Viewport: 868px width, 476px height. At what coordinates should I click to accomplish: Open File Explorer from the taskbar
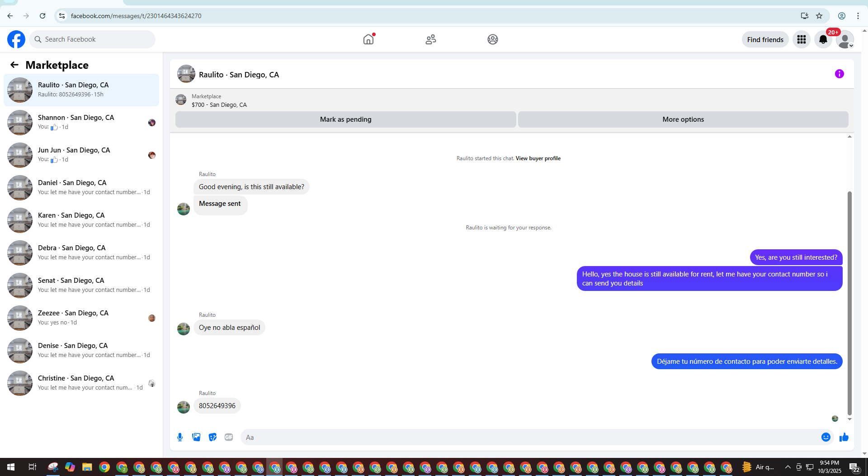pyautogui.click(x=87, y=467)
